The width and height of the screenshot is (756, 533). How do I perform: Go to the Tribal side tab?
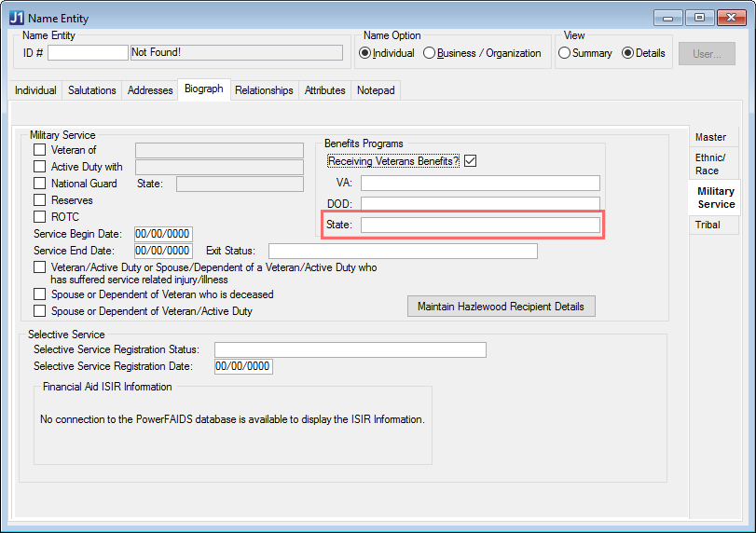click(708, 225)
